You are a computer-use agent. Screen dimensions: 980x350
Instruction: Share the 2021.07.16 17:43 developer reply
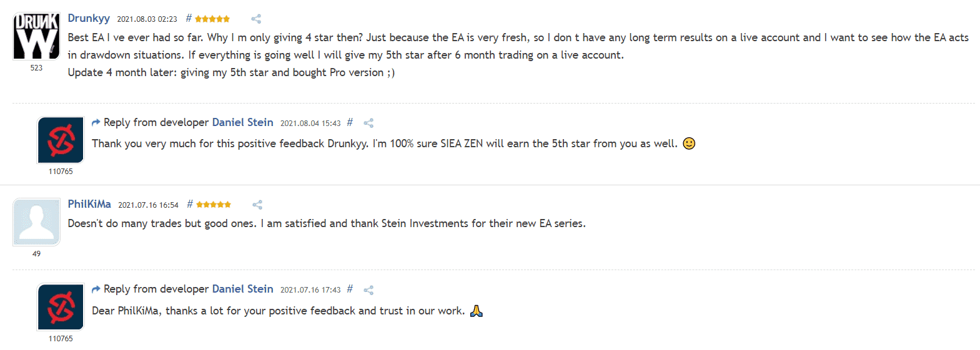369,290
